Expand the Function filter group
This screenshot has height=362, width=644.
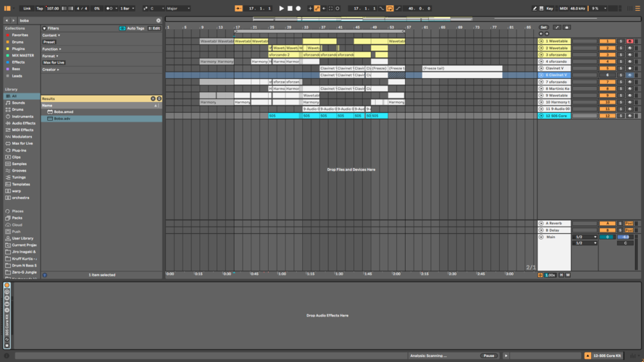[x=51, y=49]
